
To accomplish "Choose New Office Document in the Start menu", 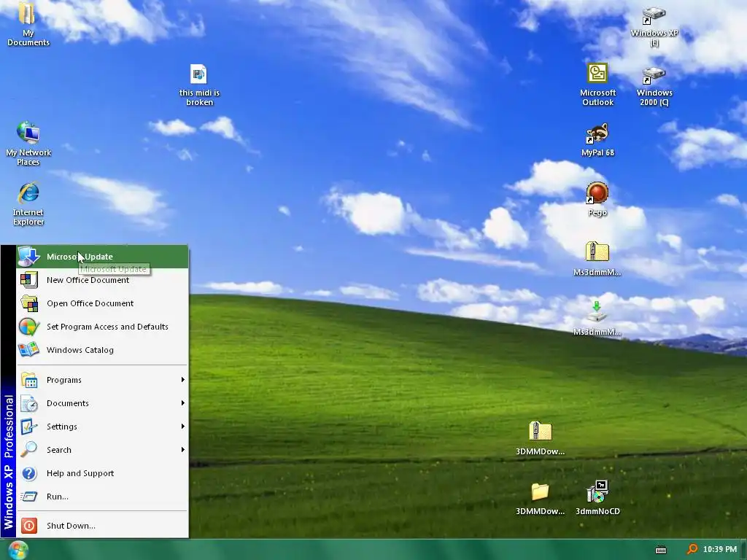I will point(102,280).
